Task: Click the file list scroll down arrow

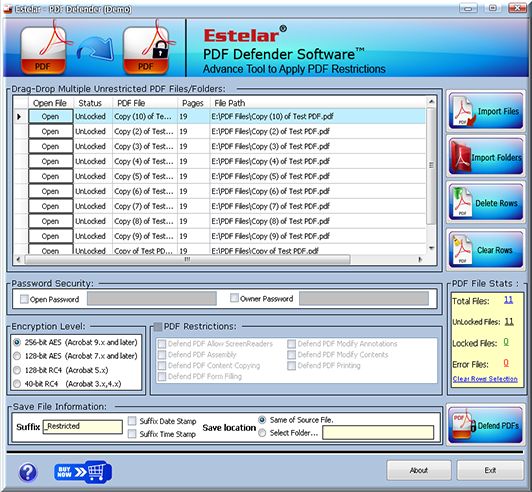Action: [x=431, y=248]
